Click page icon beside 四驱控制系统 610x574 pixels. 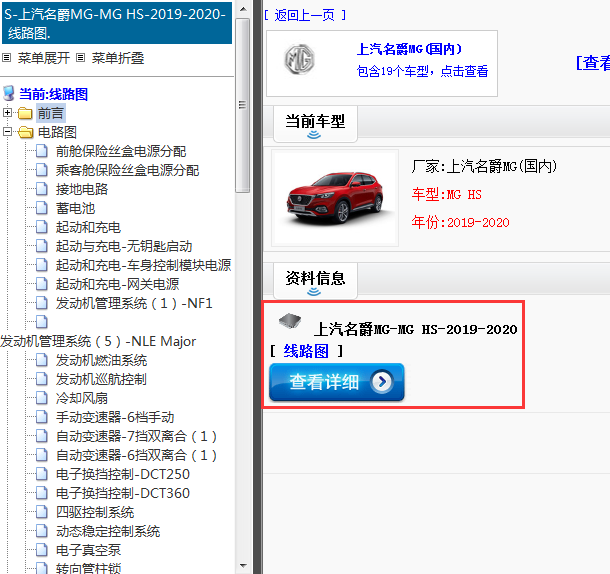pyautogui.click(x=42, y=512)
